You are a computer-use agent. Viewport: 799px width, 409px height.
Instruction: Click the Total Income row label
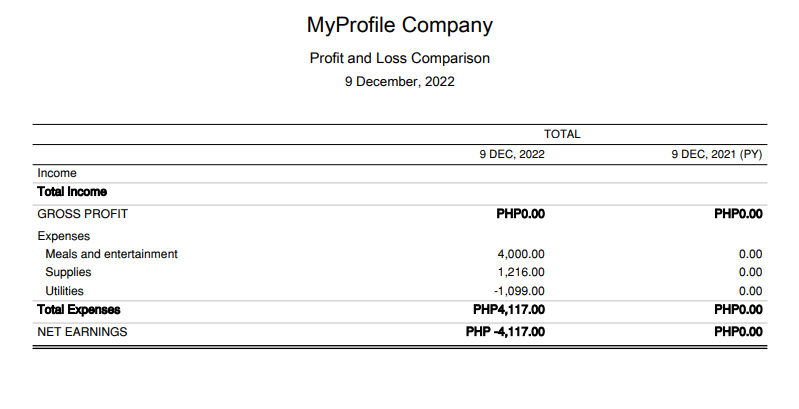[72, 191]
